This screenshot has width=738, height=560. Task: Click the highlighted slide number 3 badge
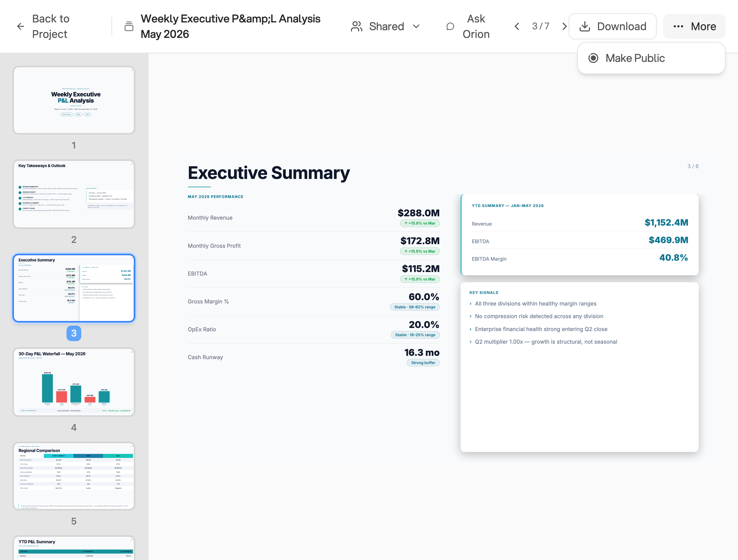click(74, 333)
